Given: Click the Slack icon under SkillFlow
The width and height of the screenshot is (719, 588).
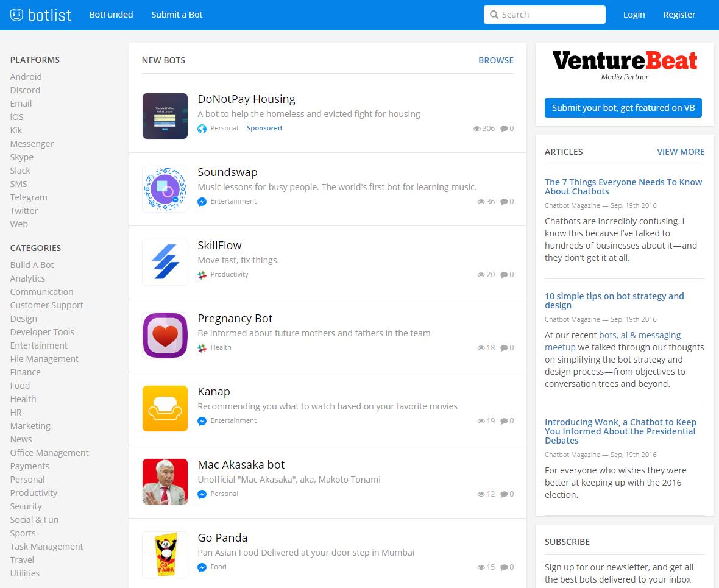Looking at the screenshot, I should coord(202,275).
